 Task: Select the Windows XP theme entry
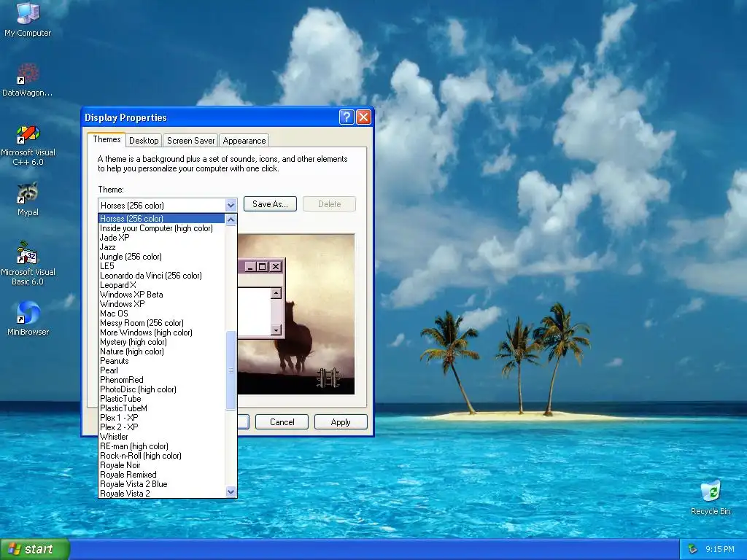tap(161, 304)
